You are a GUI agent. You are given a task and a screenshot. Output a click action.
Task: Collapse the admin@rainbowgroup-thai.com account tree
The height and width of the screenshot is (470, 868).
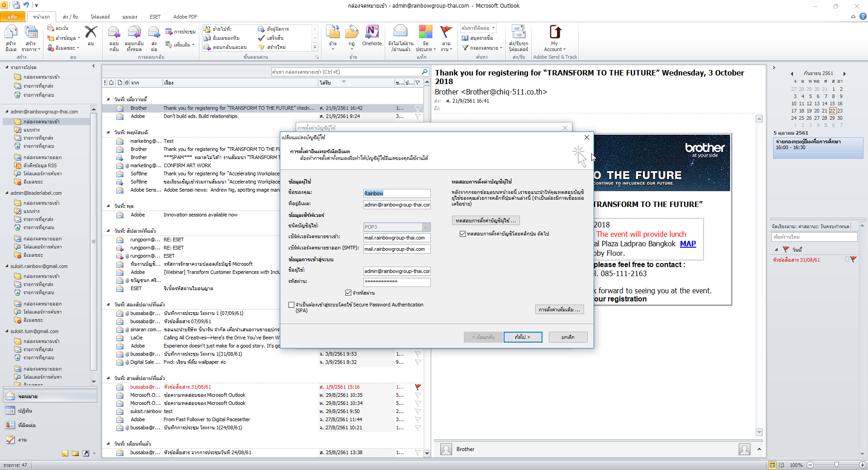click(7, 112)
